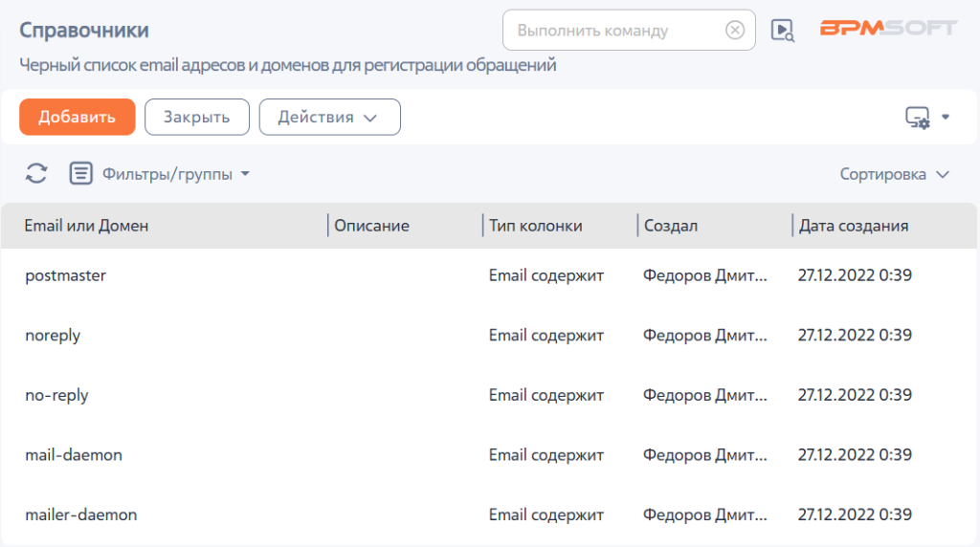Click the Справочники page title
This screenshot has height=547, width=980.
84,30
